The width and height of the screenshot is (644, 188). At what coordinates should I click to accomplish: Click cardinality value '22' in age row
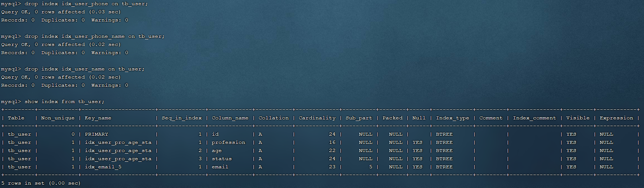pos(332,151)
